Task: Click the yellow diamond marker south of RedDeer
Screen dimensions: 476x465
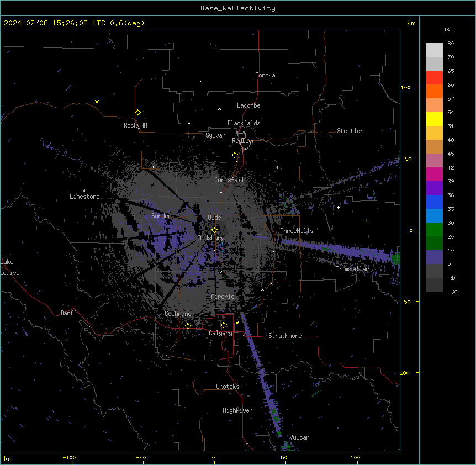Action: click(235, 155)
